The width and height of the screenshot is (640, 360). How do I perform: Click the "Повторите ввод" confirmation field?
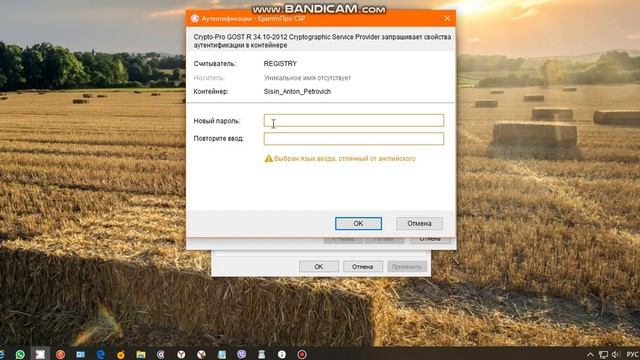(353, 138)
